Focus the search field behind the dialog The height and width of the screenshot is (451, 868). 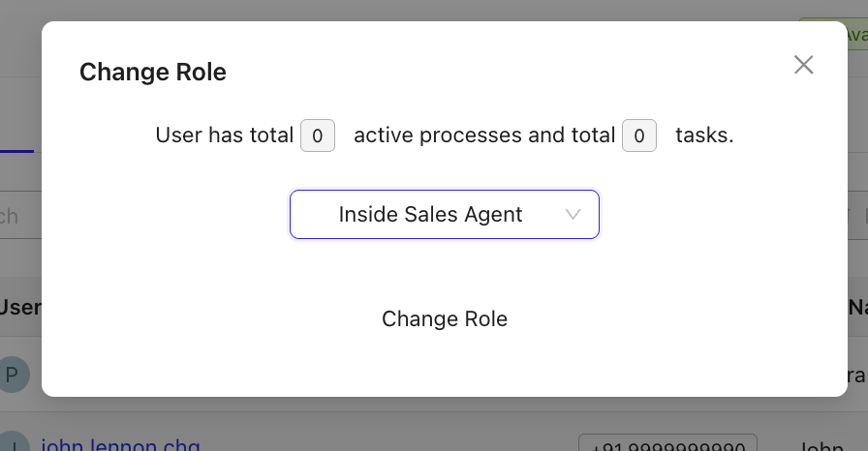click(x=19, y=215)
